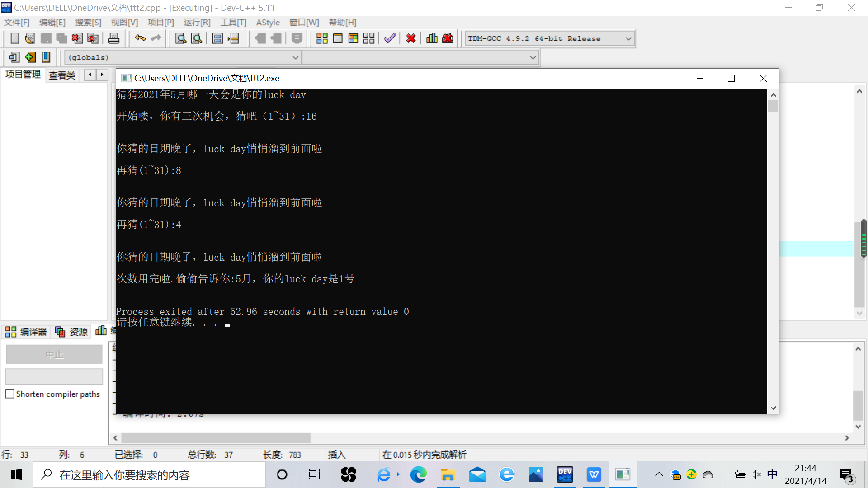Click the console window scroll down arrow

tap(773, 408)
